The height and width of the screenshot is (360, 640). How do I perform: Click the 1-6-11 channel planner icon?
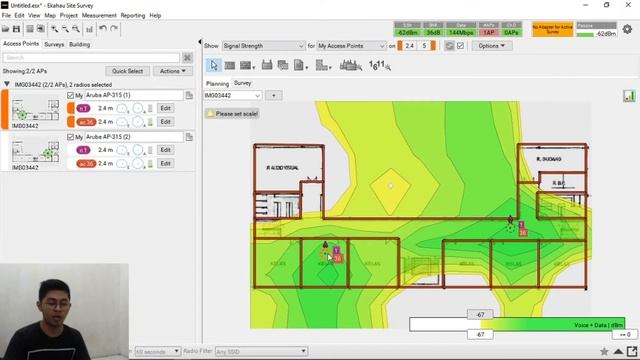pyautogui.click(x=380, y=65)
